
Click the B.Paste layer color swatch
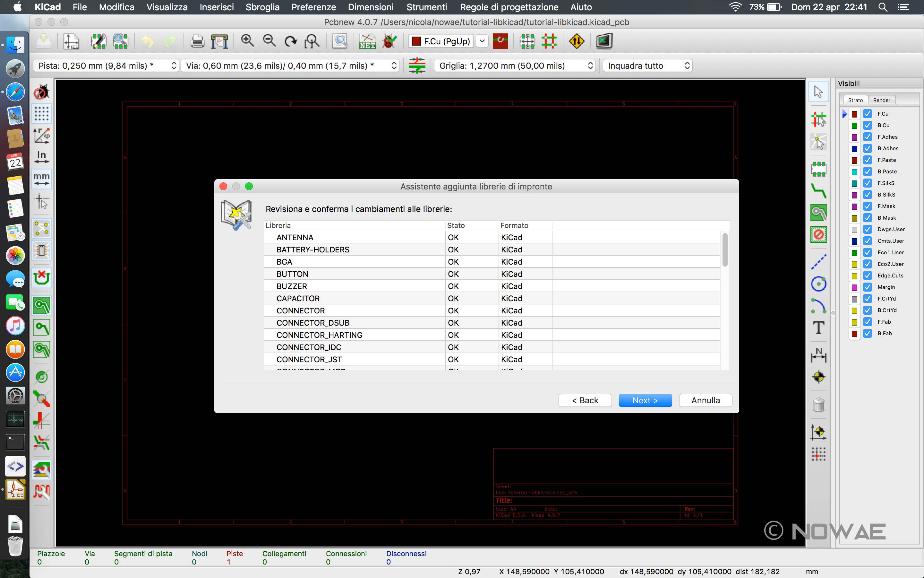(854, 172)
